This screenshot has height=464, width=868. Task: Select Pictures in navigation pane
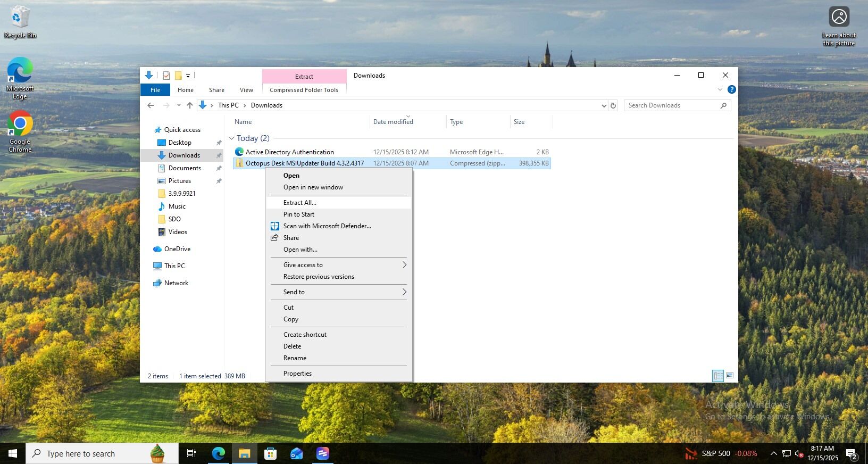coord(179,181)
